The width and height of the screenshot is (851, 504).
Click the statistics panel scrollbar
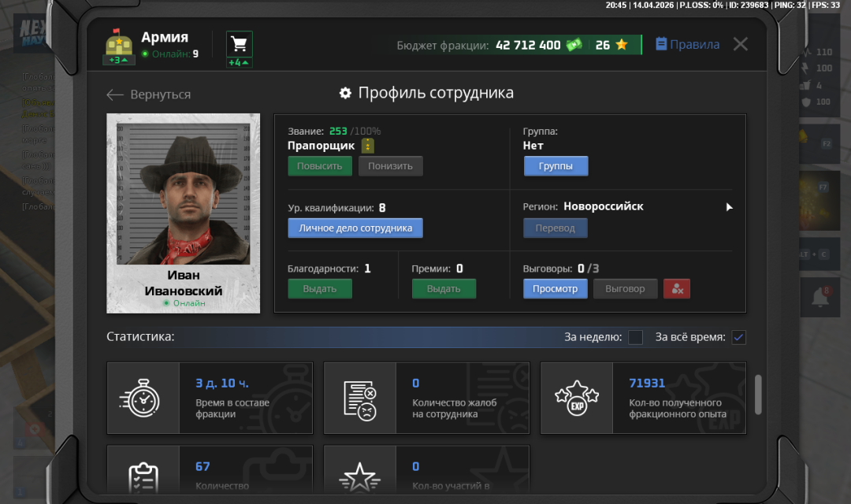click(758, 394)
